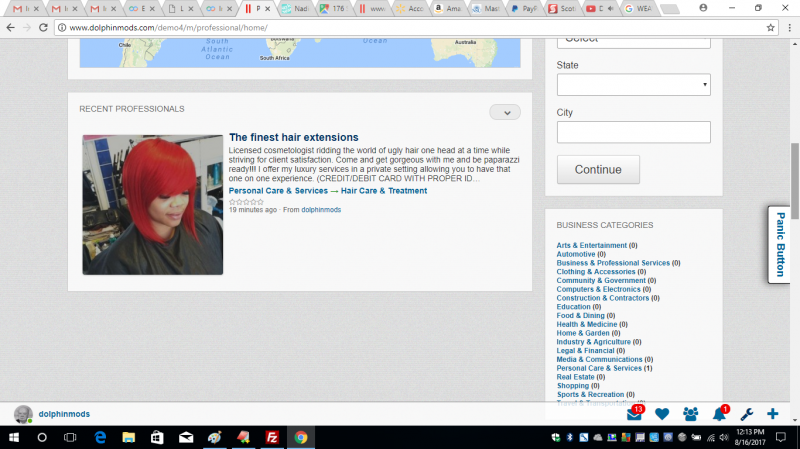Reload the page with the refresh icon
This screenshot has width=800, height=449.
(x=43, y=28)
